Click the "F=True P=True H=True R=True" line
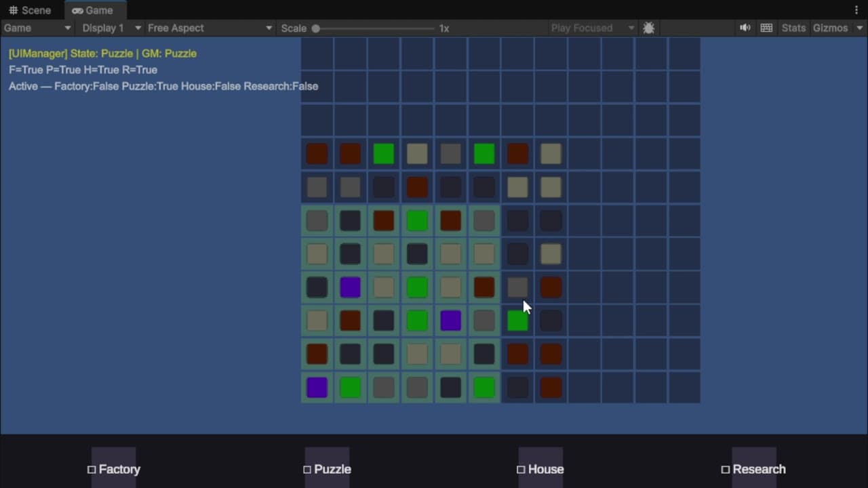 point(83,70)
